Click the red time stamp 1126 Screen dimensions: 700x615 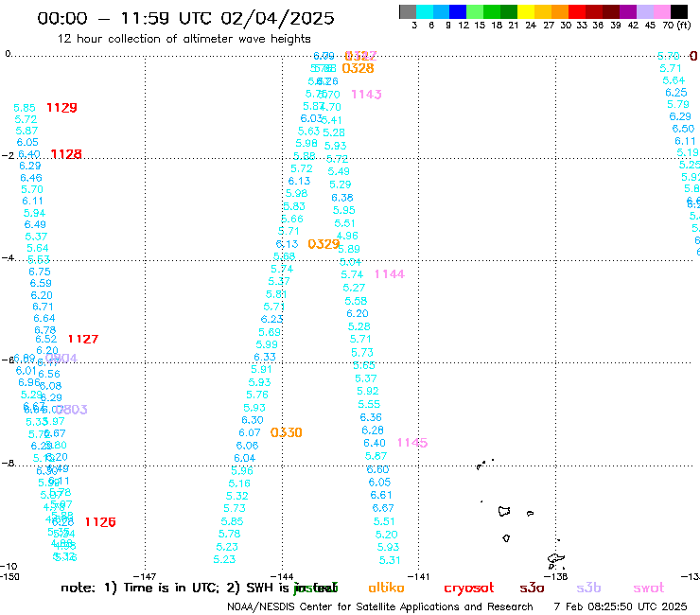tap(100, 522)
